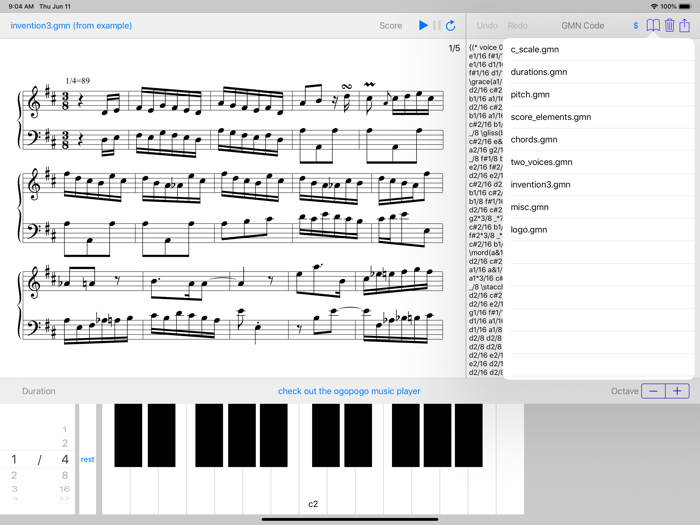Screen dimensions: 700x525
Task: Open chords.gmn example
Action: click(598, 140)
